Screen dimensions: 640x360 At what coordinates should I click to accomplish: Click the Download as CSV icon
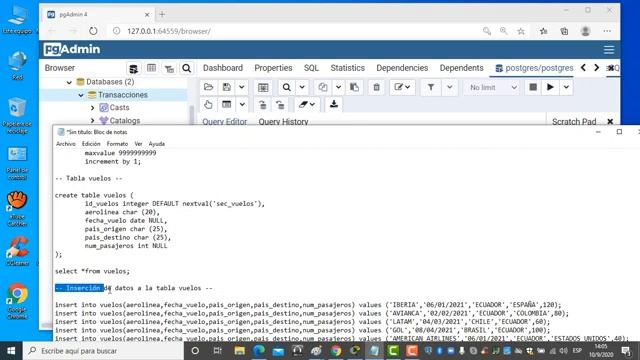click(x=334, y=104)
